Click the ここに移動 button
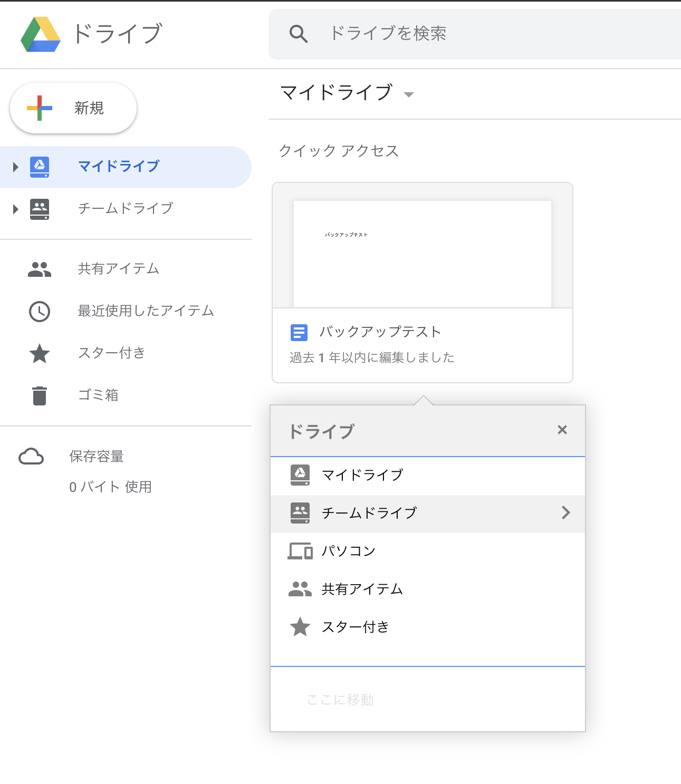Screen dimensions: 681x784 click(340, 700)
